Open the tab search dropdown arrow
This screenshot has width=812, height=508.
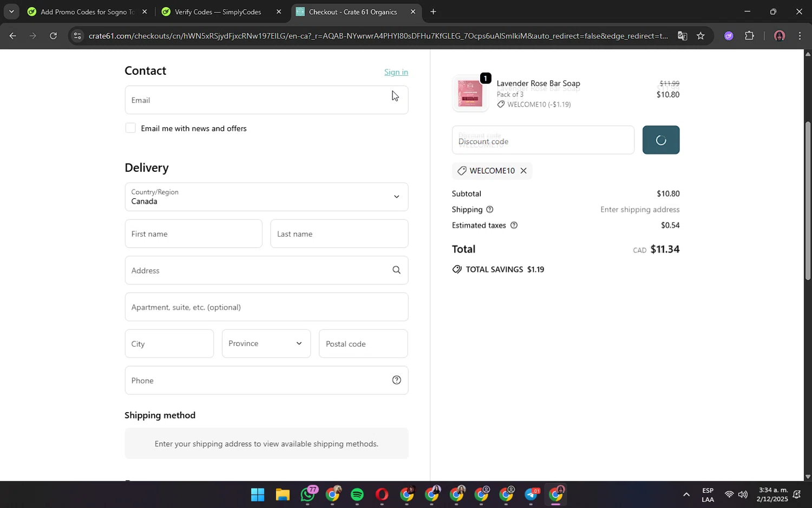pos(11,11)
